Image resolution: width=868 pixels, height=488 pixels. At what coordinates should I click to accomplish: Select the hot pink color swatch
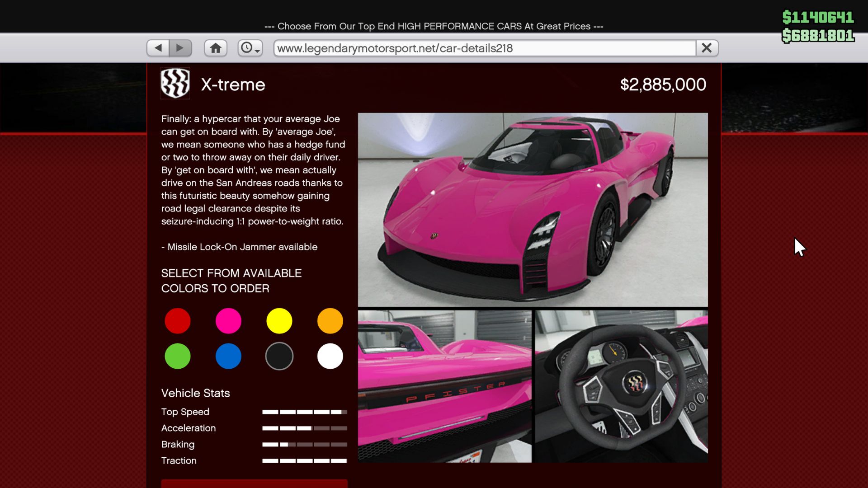[228, 321]
